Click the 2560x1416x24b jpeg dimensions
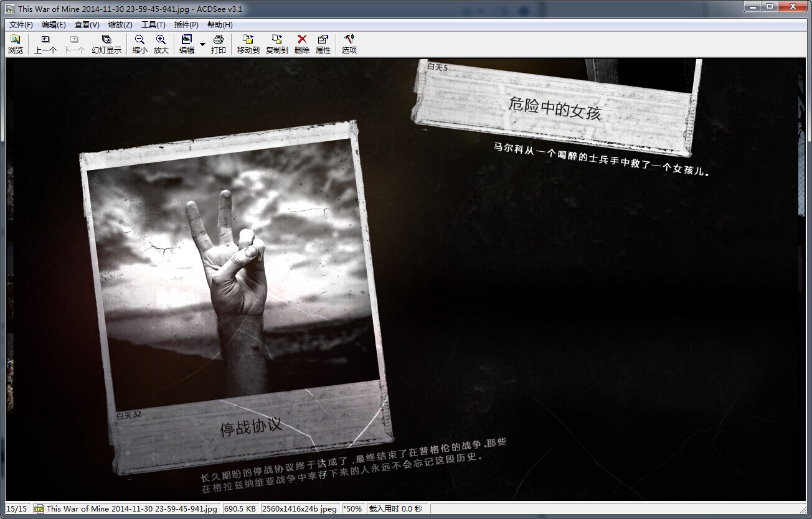 click(300, 508)
